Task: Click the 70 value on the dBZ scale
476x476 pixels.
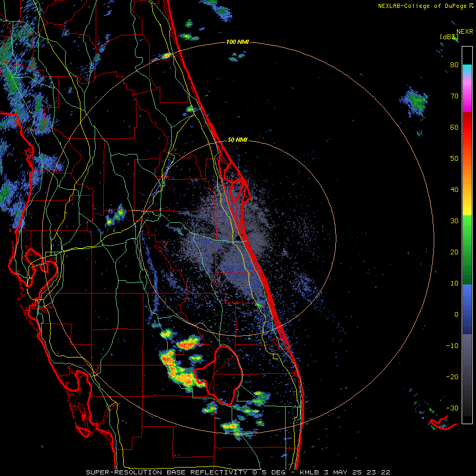Action: point(454,96)
